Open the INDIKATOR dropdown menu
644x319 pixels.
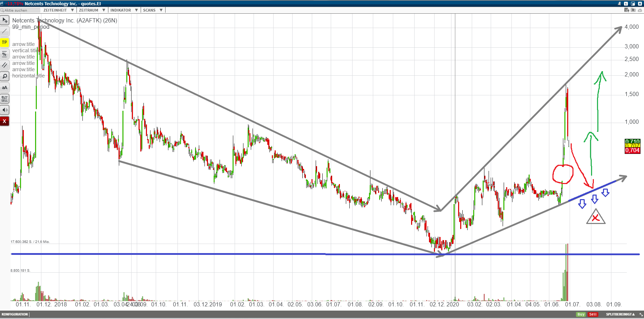coord(124,10)
